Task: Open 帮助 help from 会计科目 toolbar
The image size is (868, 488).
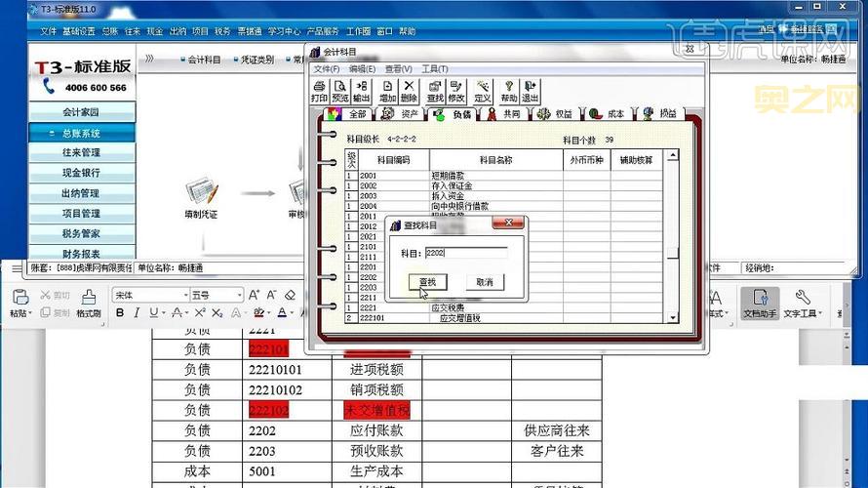Action: [x=509, y=91]
